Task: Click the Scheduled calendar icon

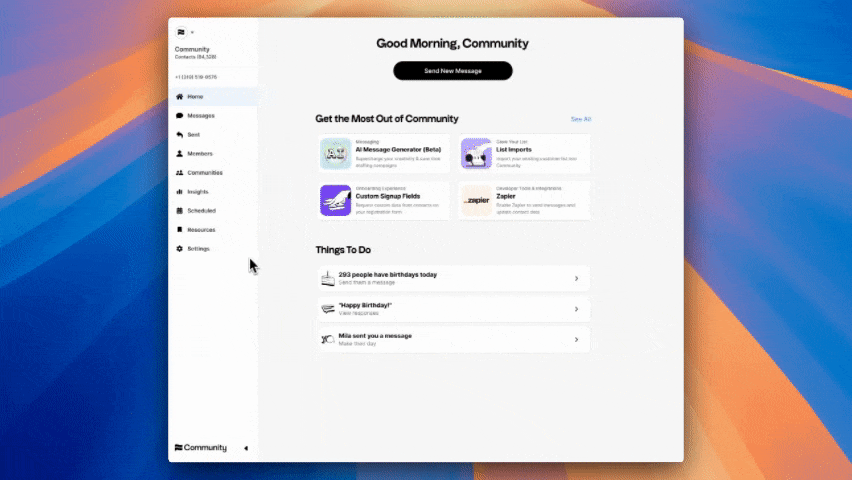Action: (179, 211)
